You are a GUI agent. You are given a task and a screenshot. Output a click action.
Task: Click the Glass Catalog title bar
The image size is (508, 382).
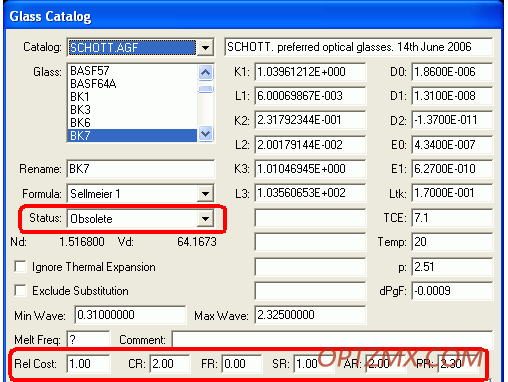point(253,16)
